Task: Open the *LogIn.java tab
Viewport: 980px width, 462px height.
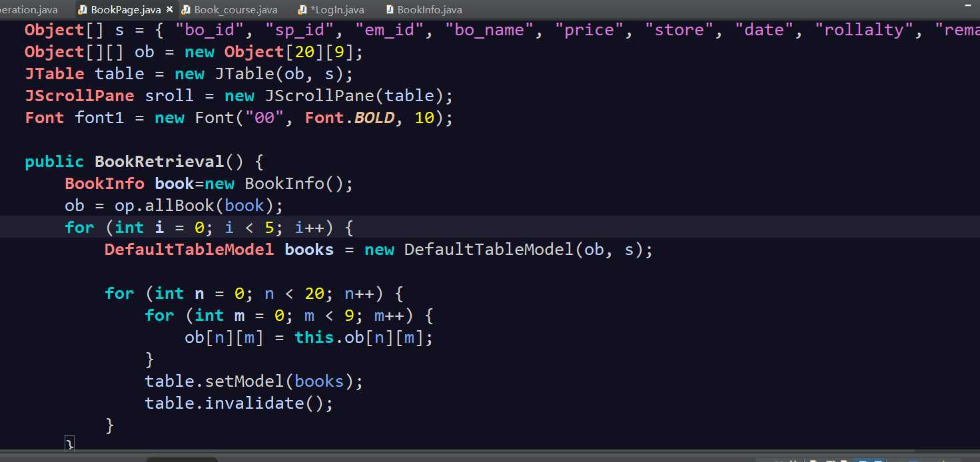Action: (x=331, y=9)
